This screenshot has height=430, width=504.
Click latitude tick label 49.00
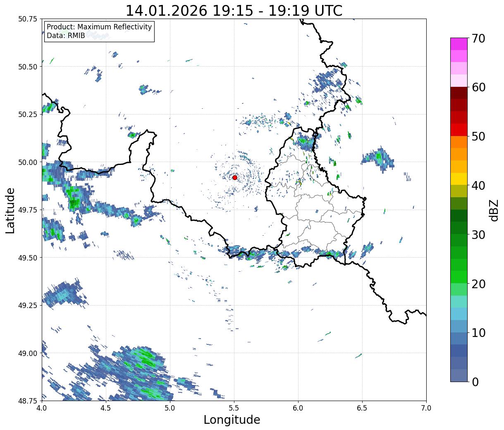pyautogui.click(x=28, y=353)
